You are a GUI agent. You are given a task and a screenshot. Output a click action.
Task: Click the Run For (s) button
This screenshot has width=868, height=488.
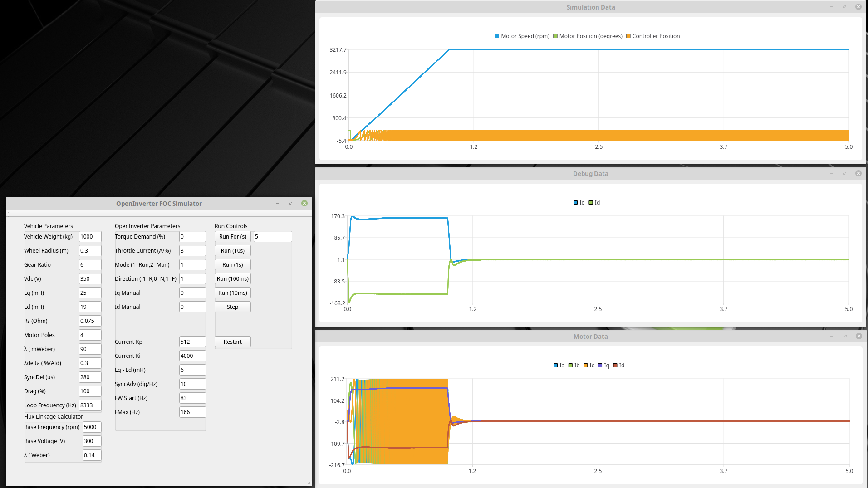coord(232,237)
